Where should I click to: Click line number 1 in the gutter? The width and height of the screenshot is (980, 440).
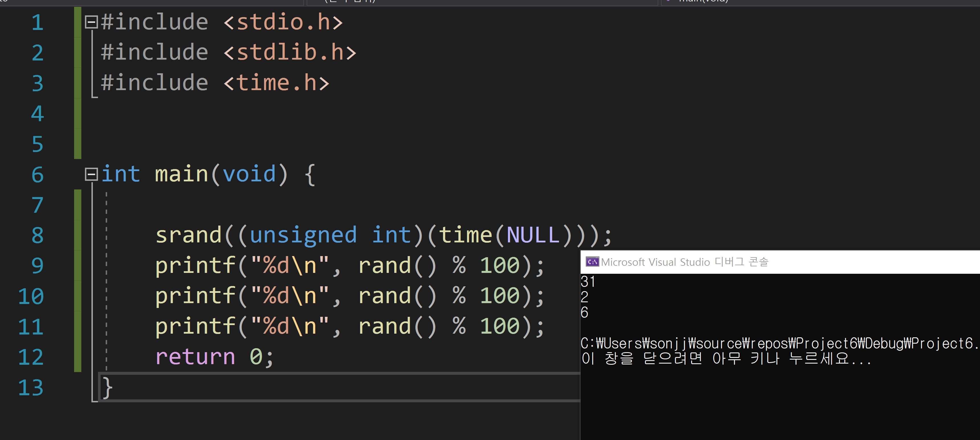[37, 22]
